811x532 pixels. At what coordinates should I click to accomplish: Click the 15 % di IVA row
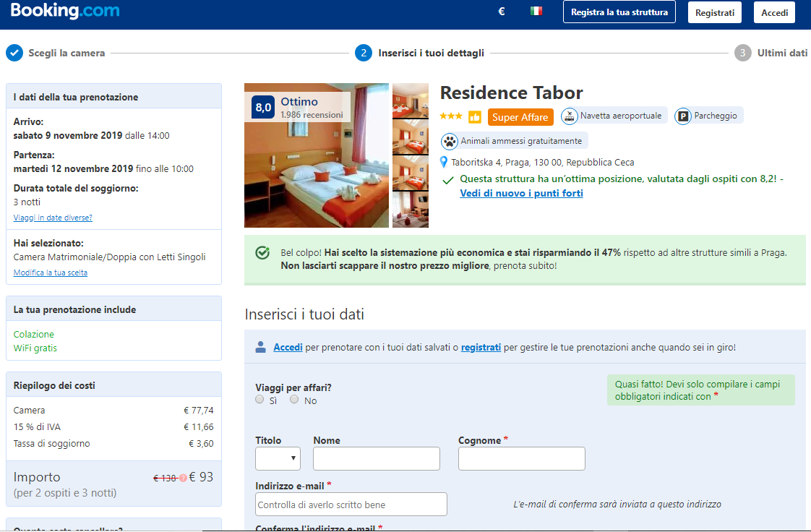coord(113,427)
